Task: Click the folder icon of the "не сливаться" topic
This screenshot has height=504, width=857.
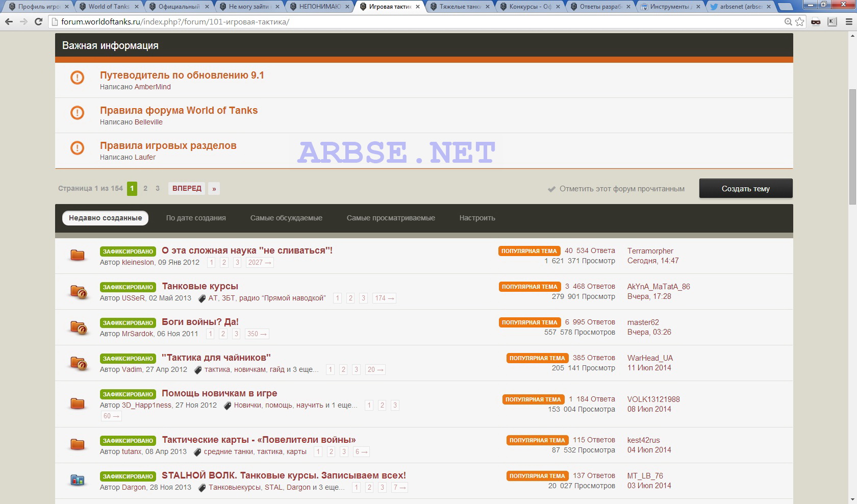Action: click(78, 255)
